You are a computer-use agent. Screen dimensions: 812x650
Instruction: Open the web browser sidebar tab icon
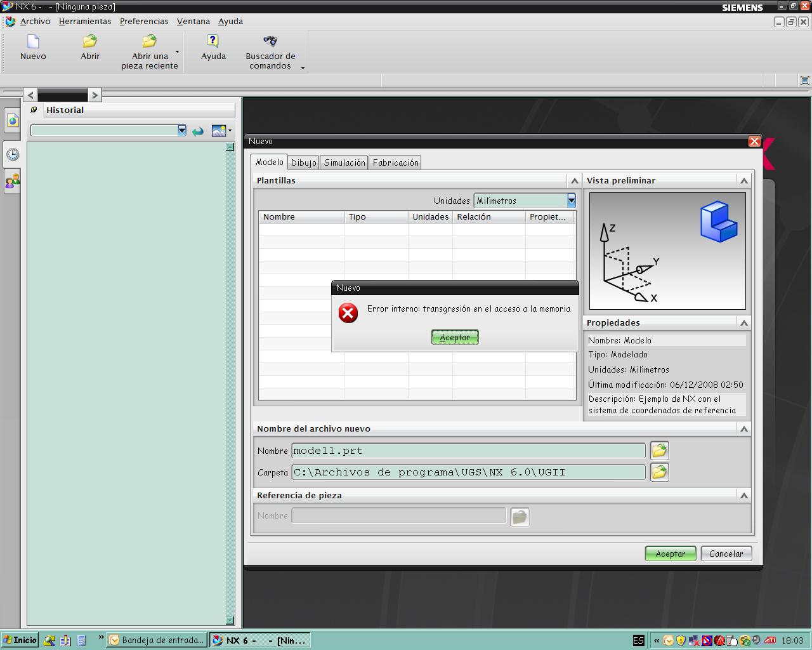point(12,120)
